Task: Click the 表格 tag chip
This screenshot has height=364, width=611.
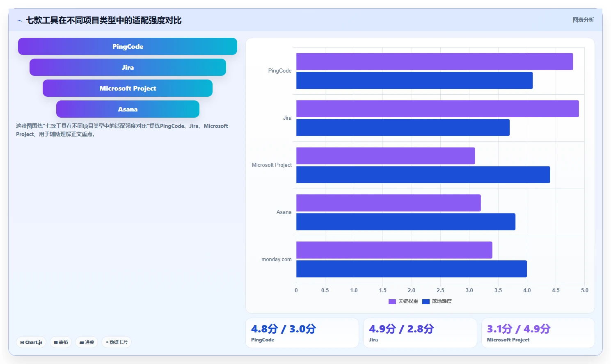Action: point(61,342)
